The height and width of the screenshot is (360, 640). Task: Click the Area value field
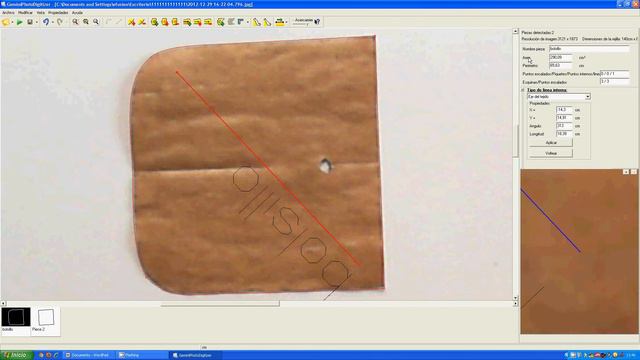pyautogui.click(x=561, y=58)
